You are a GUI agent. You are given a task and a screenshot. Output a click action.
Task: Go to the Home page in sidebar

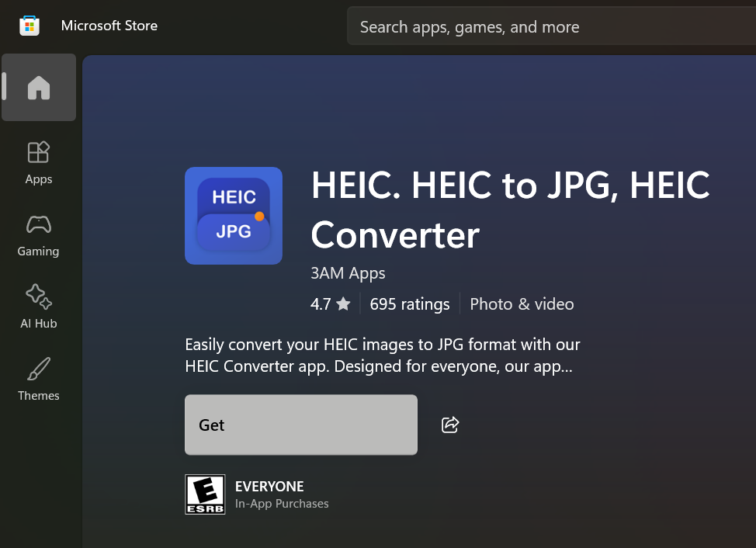point(39,88)
